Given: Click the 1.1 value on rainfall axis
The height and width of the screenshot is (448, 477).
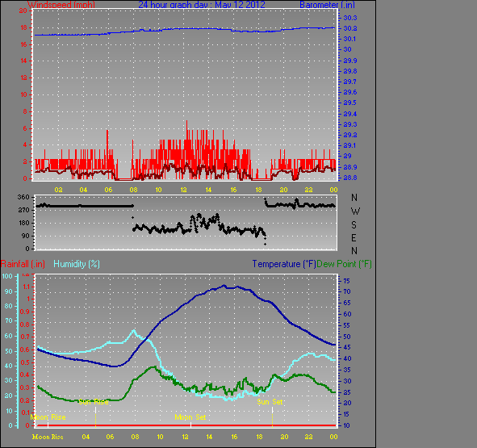Looking at the screenshot, I should click(x=26, y=287).
